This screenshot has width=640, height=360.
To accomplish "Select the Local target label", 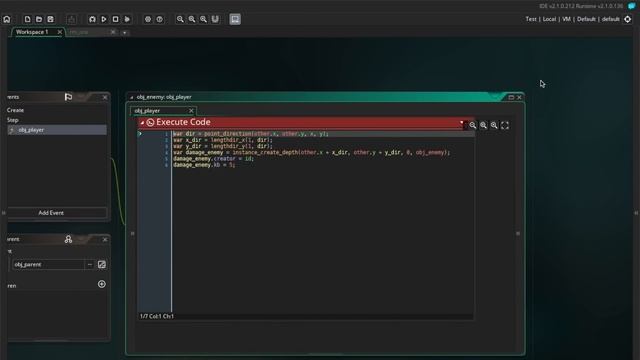I will click(549, 19).
